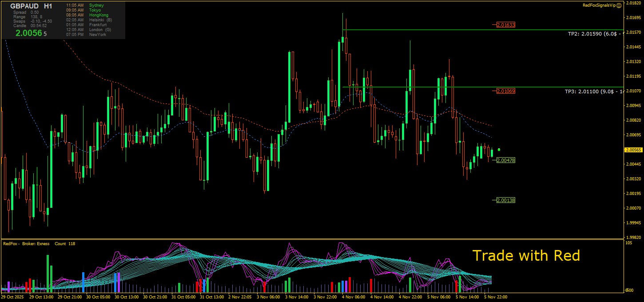The height and width of the screenshot is (302, 644).
Task: Click the RedFox Broker: Exness indicator label
Action: 27,243
